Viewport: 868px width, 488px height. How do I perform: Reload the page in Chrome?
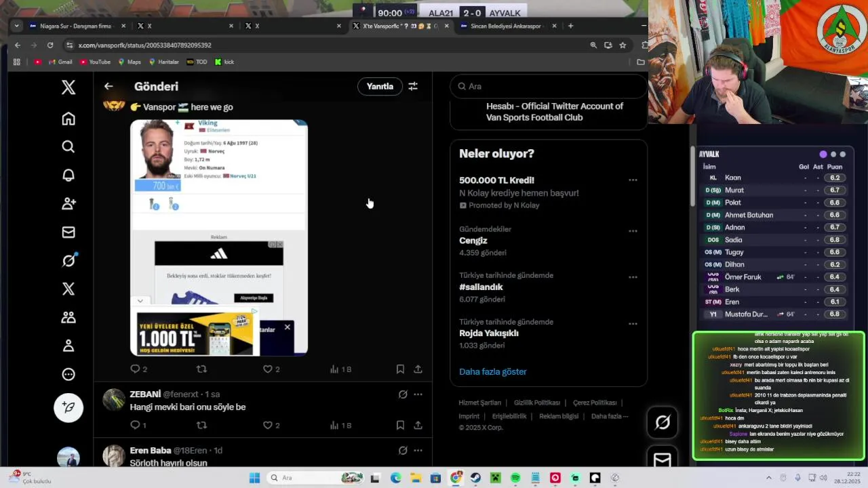(x=50, y=45)
